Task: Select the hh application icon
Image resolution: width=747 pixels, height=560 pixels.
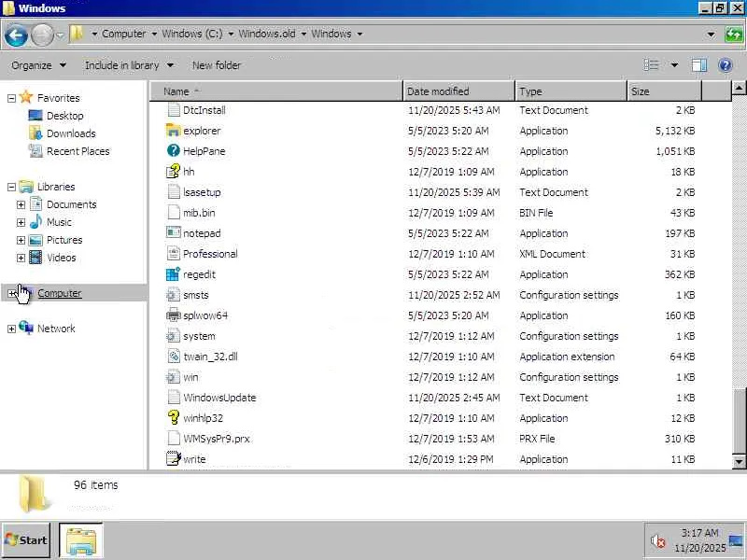Action: [173, 172]
